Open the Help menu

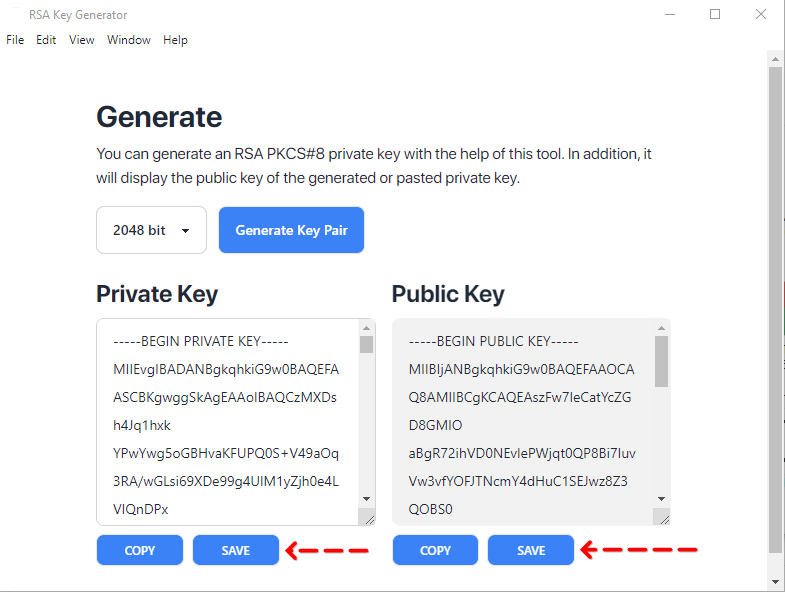tap(176, 40)
